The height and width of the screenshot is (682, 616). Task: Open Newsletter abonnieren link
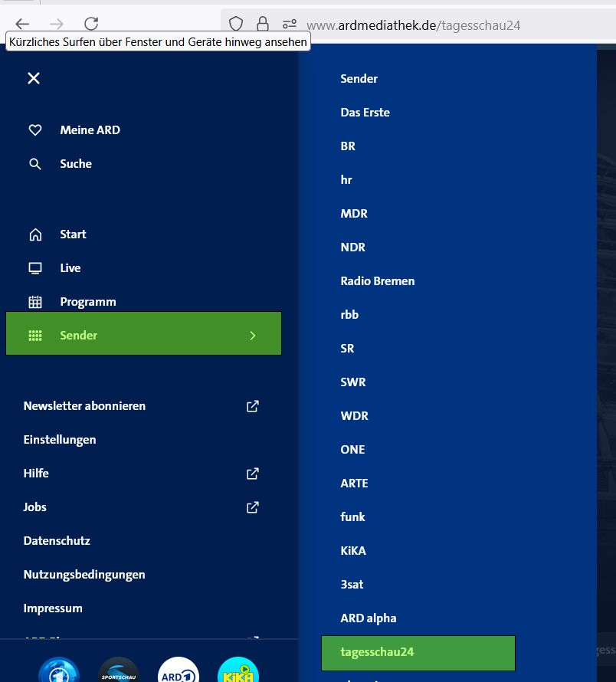pyautogui.click(x=84, y=406)
